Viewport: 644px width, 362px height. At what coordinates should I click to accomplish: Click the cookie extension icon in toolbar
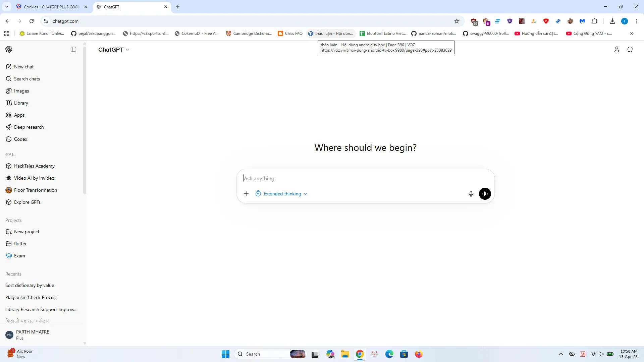(x=570, y=21)
